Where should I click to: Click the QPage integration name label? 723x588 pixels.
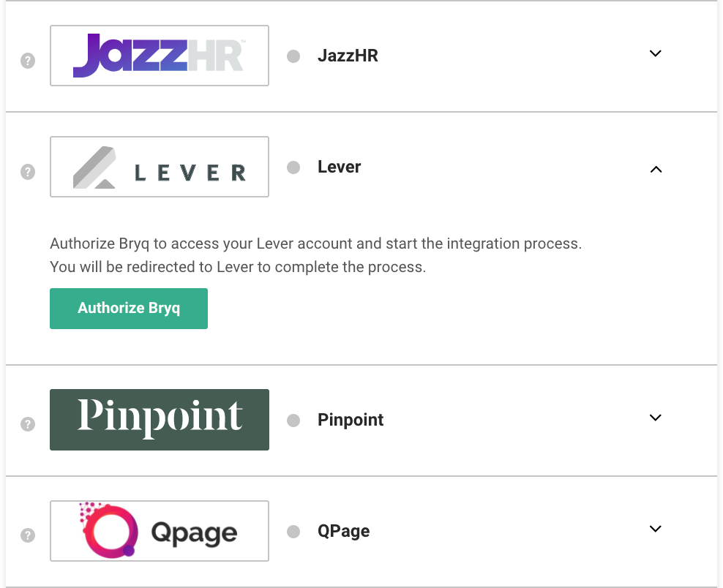click(343, 531)
